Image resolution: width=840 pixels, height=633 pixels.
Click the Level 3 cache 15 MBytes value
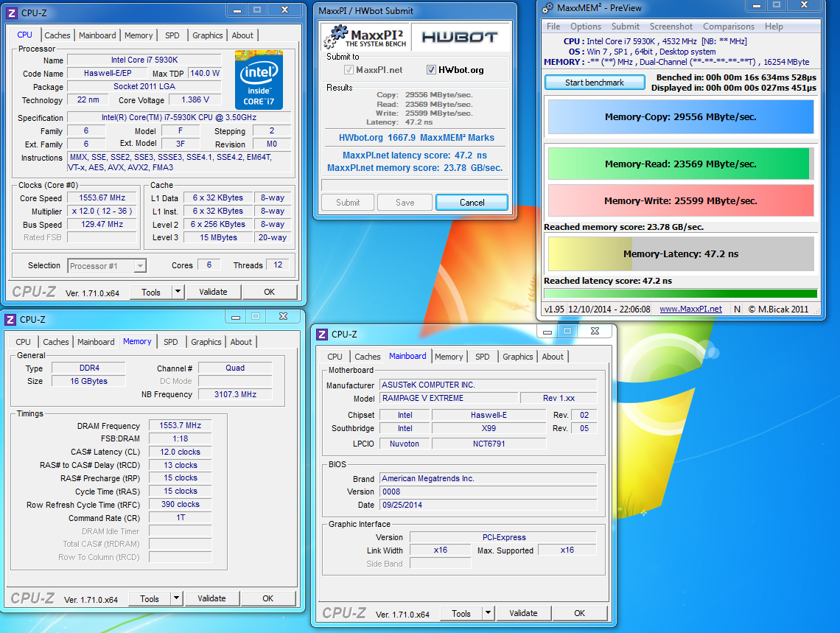point(218,237)
